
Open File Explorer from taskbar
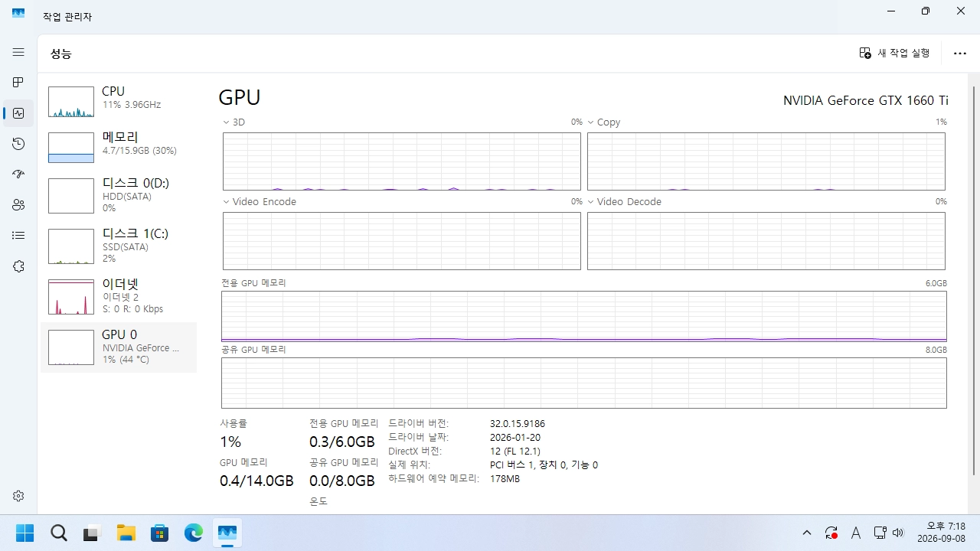click(126, 533)
